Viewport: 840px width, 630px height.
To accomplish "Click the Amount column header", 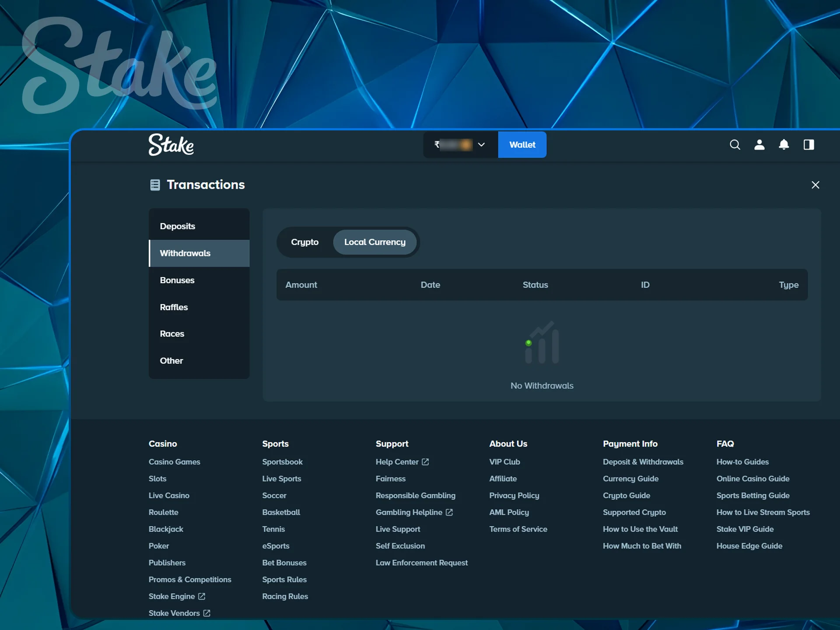I will tap(301, 285).
